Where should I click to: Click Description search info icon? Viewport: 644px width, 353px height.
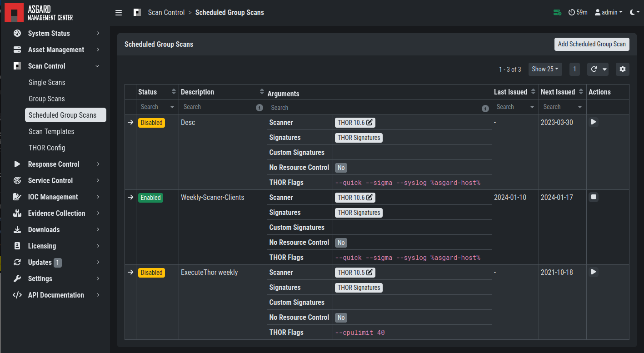tap(260, 108)
